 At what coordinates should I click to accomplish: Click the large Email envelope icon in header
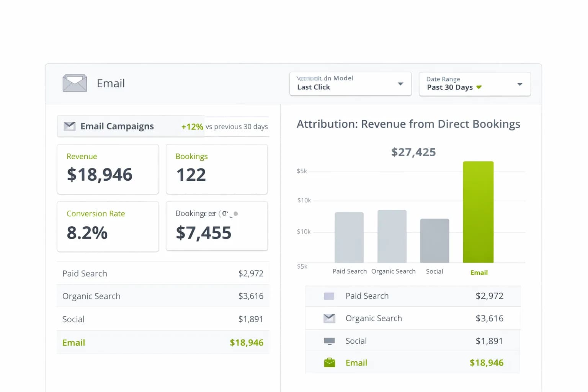click(75, 83)
